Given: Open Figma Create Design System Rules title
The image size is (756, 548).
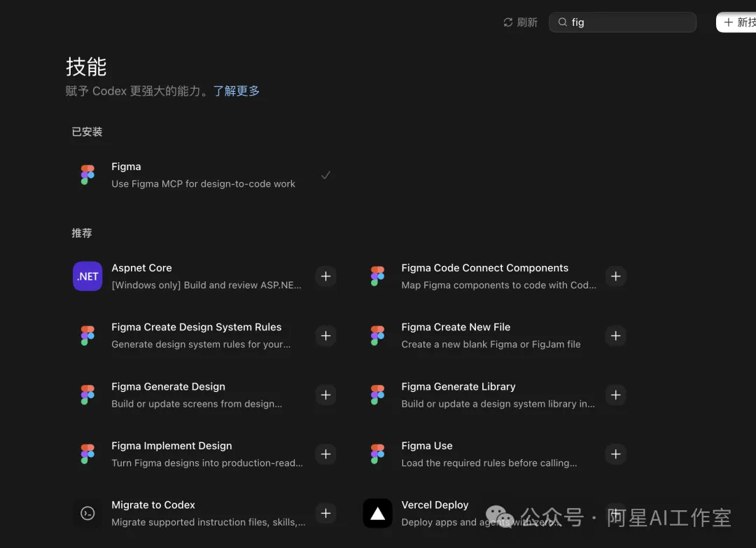Looking at the screenshot, I should point(196,328).
